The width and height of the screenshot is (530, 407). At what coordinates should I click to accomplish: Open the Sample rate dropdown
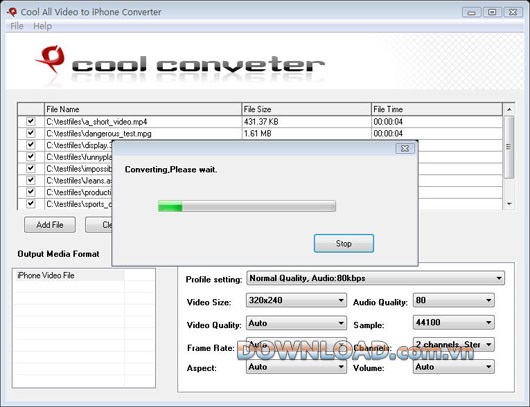(454, 322)
